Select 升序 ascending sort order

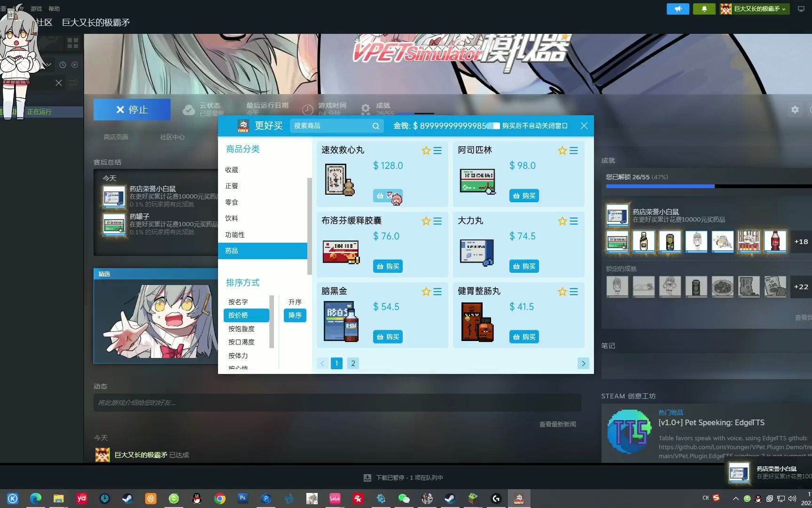(295, 302)
